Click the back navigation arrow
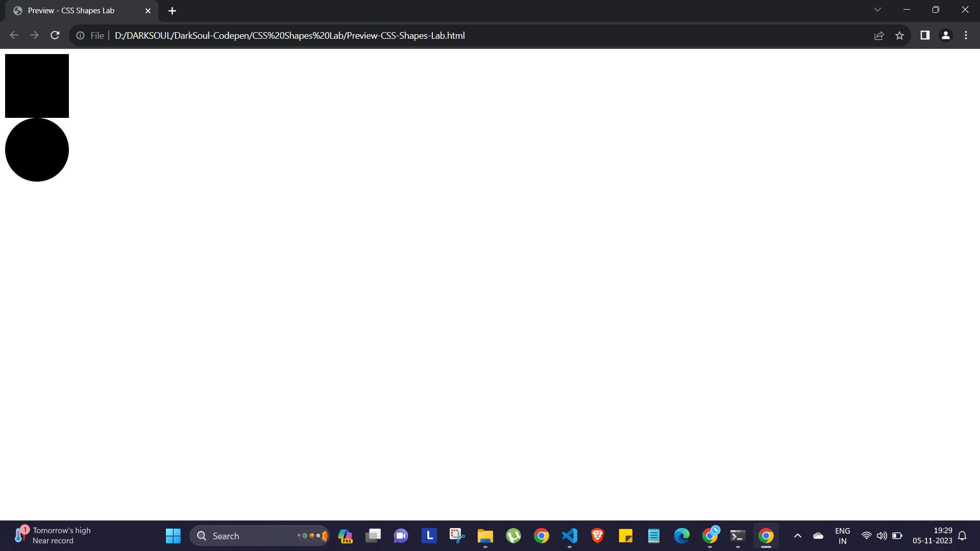Screen dimensions: 980x551 14,36
